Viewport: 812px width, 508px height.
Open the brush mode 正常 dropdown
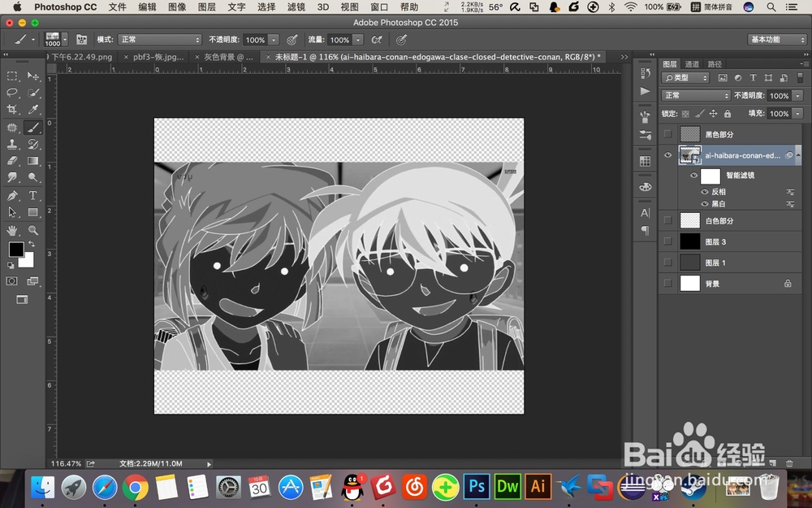[159, 39]
